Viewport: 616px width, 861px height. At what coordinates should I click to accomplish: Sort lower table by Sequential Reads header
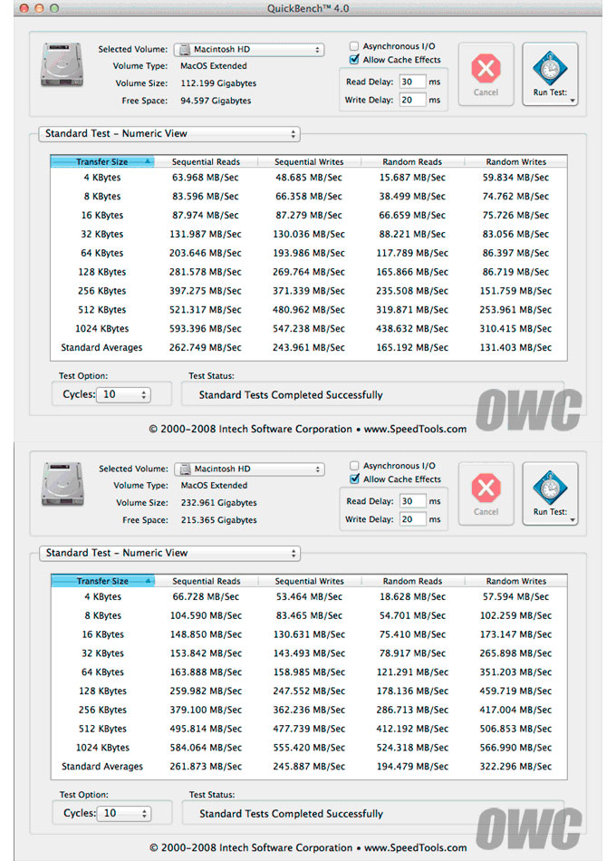coord(207,581)
